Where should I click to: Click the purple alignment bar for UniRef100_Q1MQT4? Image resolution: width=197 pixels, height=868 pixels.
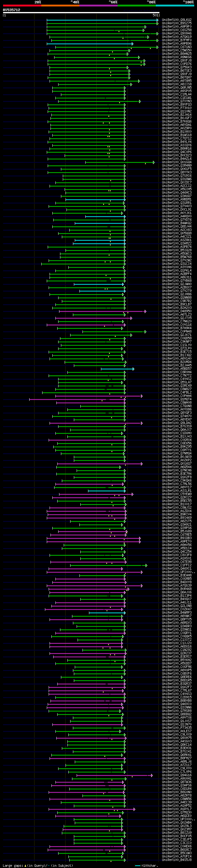pos(78,400)
